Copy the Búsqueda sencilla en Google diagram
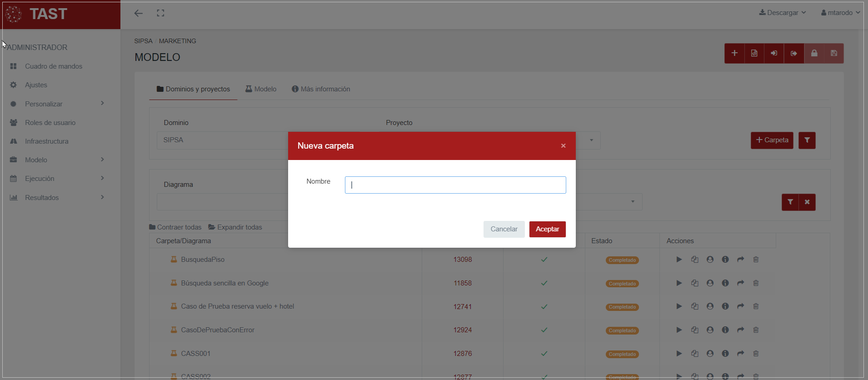This screenshot has width=868, height=380. tap(694, 283)
